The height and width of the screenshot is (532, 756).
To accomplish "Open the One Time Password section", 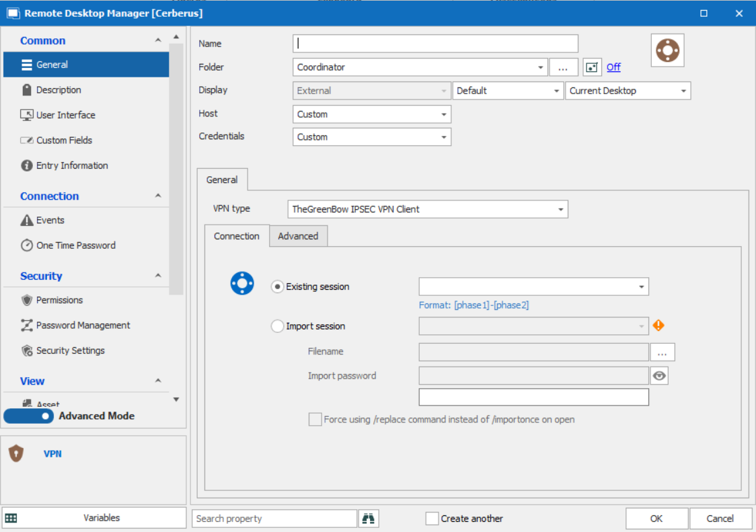I will point(75,245).
